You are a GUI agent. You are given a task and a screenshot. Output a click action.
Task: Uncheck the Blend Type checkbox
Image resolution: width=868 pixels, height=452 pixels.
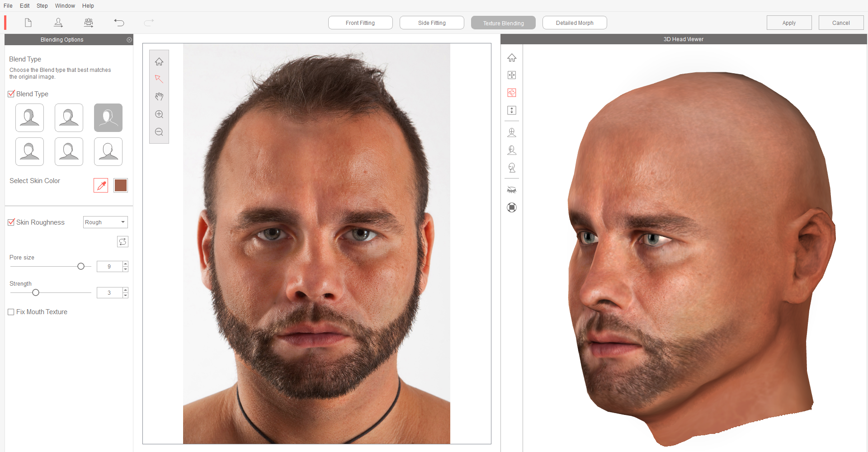coord(11,94)
